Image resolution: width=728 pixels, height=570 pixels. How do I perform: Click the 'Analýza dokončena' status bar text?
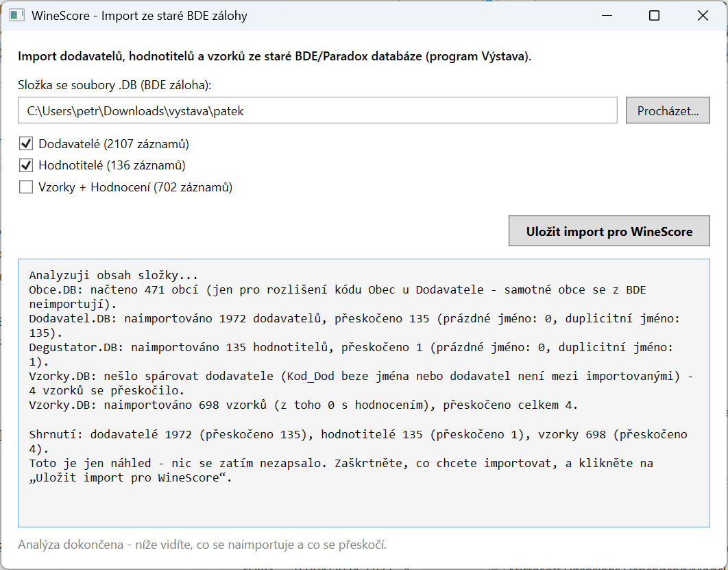tap(202, 545)
